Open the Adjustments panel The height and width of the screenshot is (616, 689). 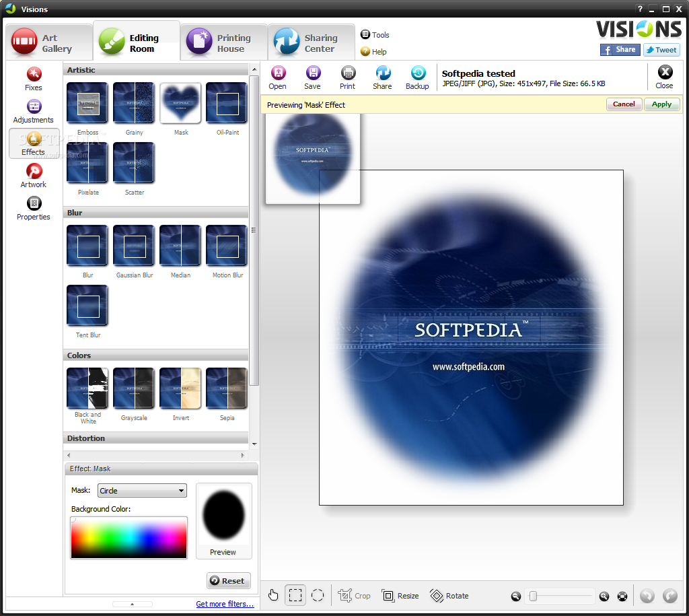tap(34, 111)
